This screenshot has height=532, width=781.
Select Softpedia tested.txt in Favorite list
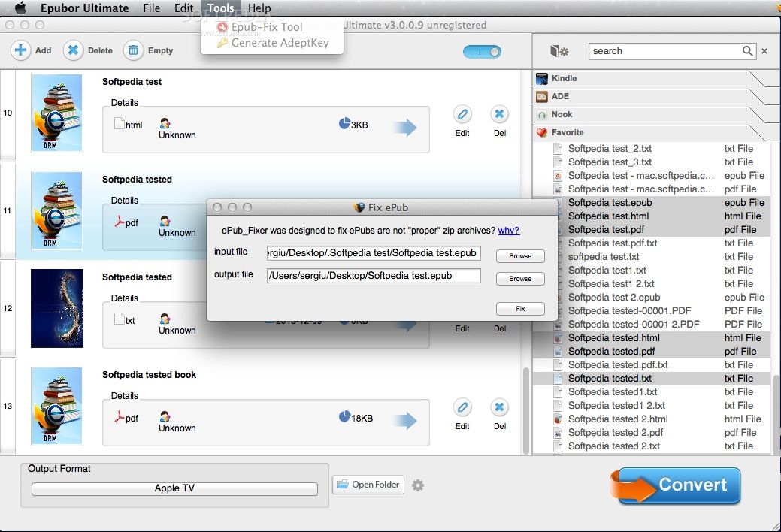pos(652,379)
